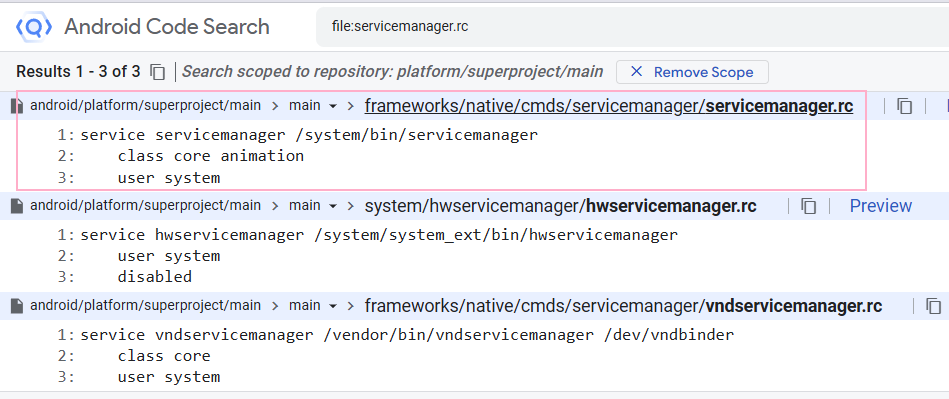This screenshot has height=399, width=949.
Task: Click Remove Scope button
Action: 692,72
